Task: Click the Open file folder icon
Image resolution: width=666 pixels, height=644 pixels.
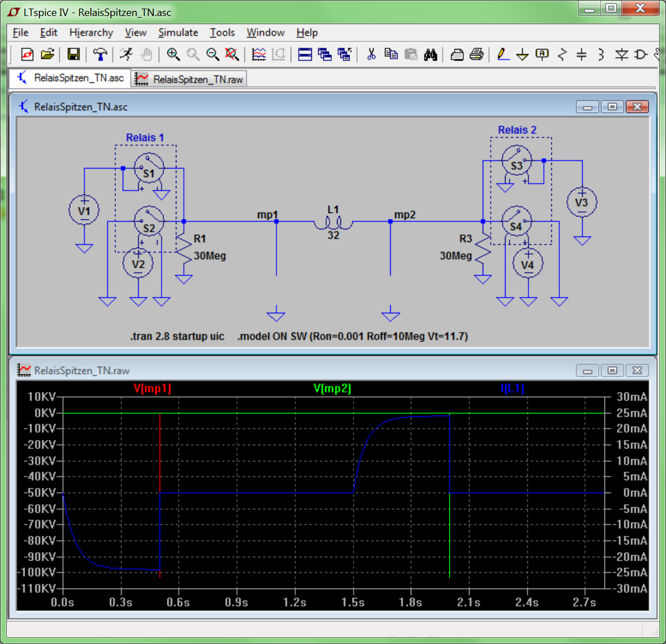Action: pos(47,54)
